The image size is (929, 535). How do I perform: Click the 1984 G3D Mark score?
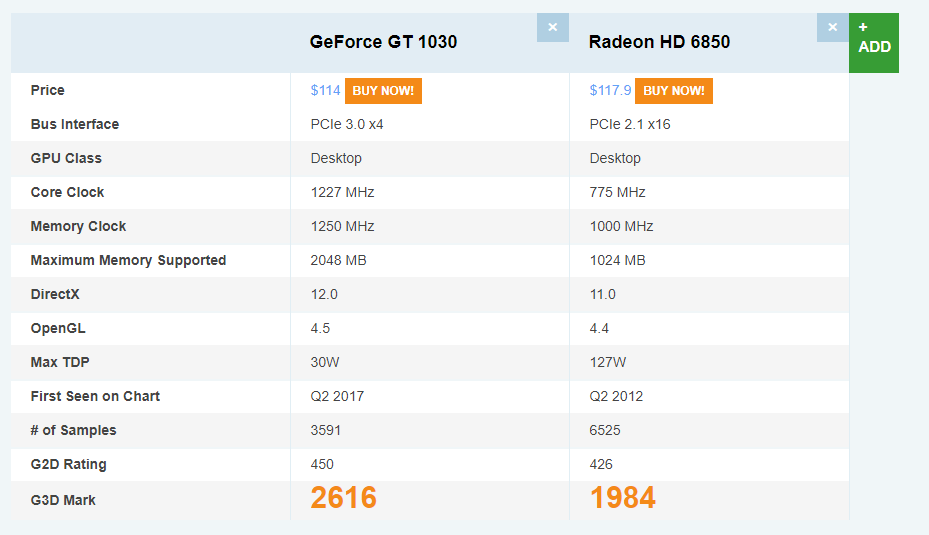[623, 498]
